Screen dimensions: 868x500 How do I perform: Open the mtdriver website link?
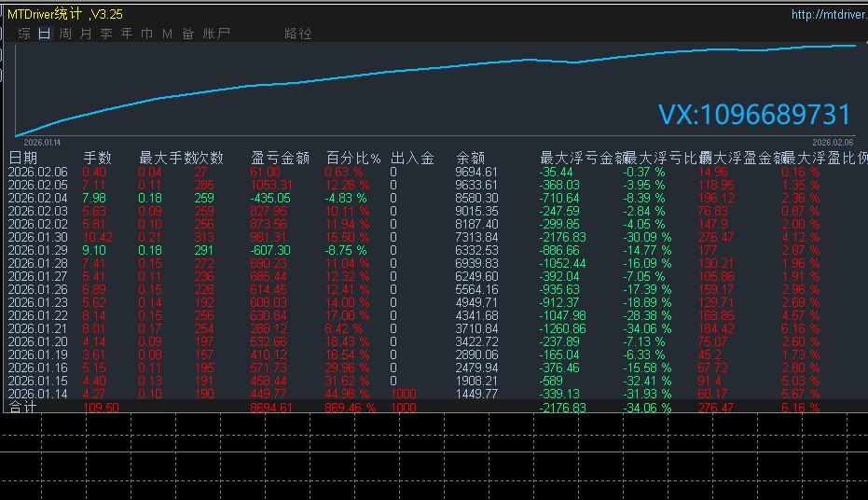click(x=828, y=14)
